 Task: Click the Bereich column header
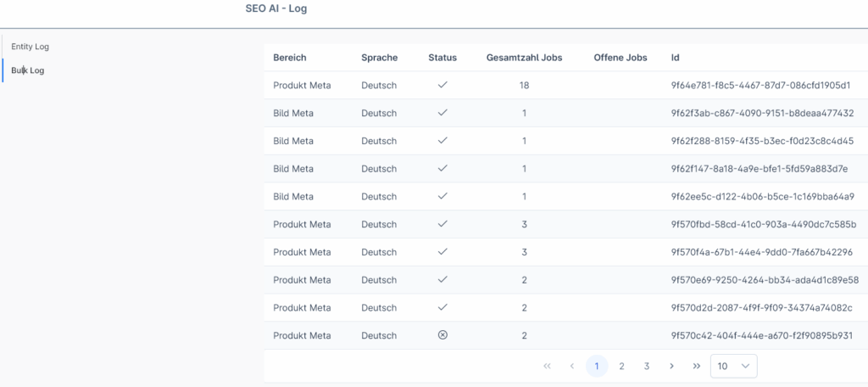point(290,58)
